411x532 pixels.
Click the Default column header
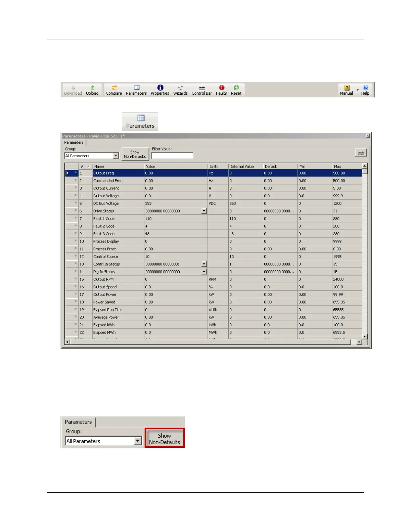[x=280, y=167]
